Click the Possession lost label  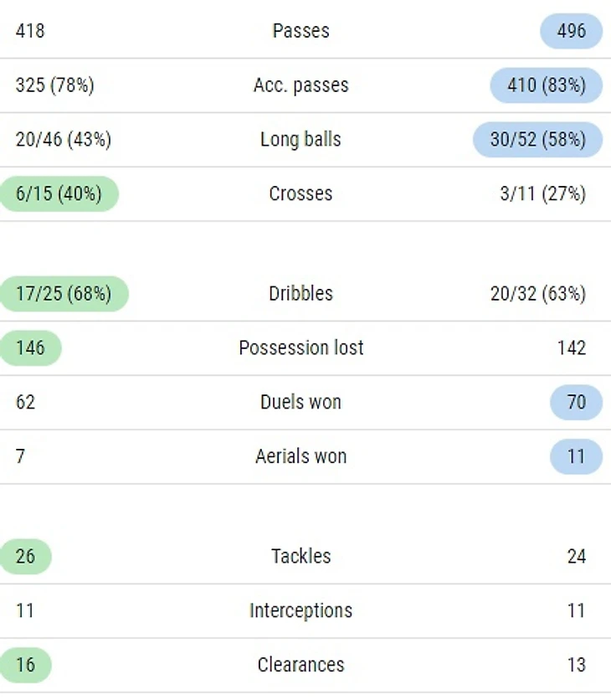pyautogui.click(x=301, y=348)
